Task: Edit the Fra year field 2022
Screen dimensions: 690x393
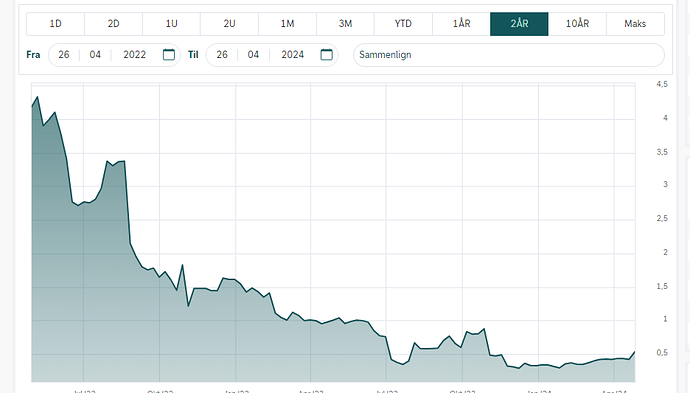Action: coord(135,55)
